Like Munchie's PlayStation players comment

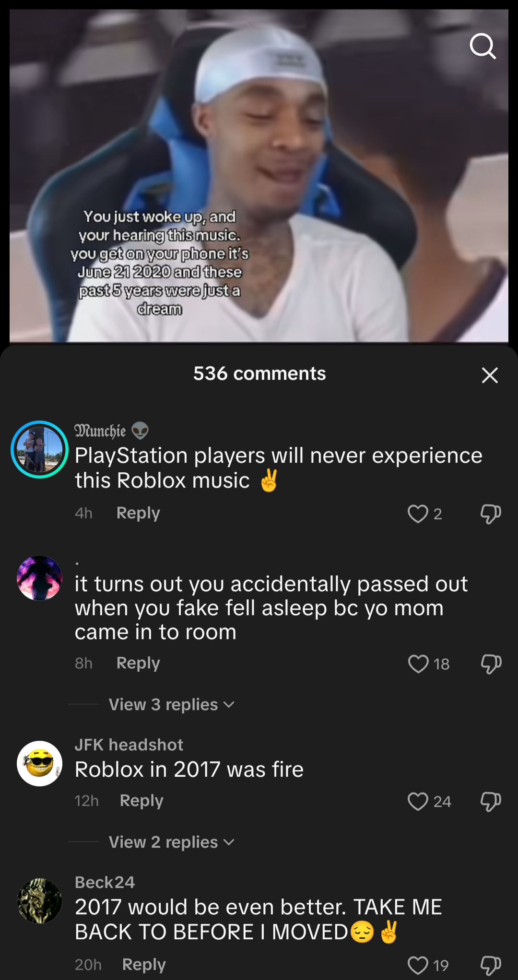[x=418, y=514]
